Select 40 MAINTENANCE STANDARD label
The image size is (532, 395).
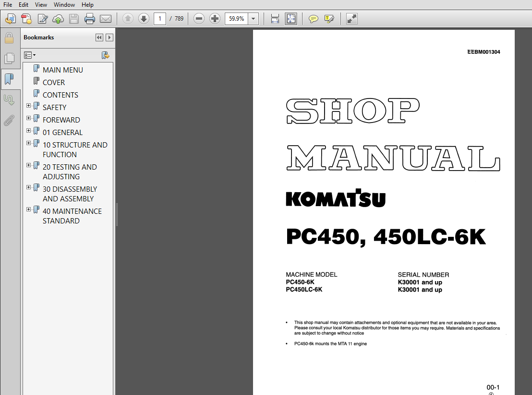pyautogui.click(x=73, y=216)
